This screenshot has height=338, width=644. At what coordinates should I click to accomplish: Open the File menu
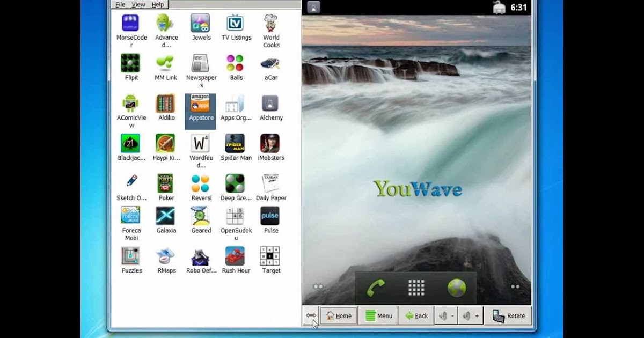coord(120,4)
